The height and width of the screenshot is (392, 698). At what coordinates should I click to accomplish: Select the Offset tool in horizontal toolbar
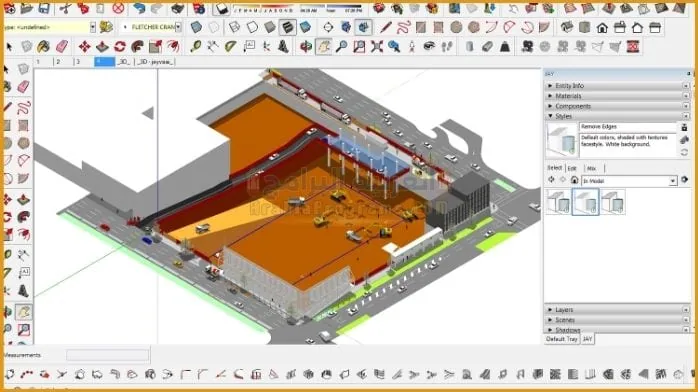tap(173, 46)
